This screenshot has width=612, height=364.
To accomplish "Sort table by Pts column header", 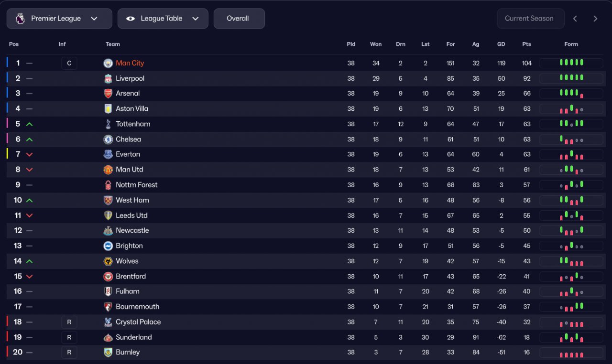I will point(526,44).
